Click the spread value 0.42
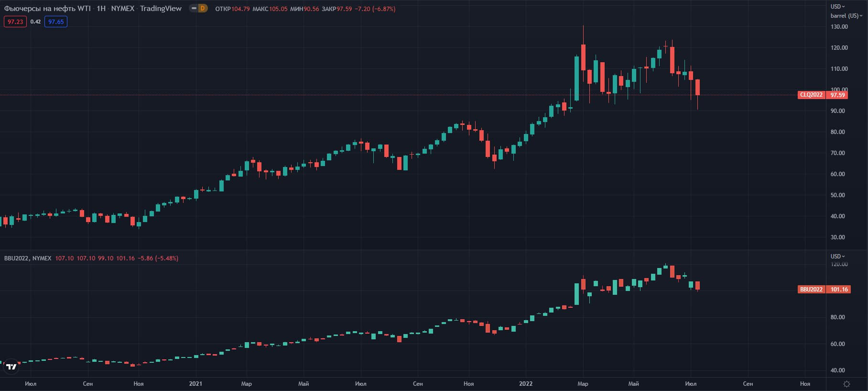The height and width of the screenshot is (391, 868). point(35,22)
